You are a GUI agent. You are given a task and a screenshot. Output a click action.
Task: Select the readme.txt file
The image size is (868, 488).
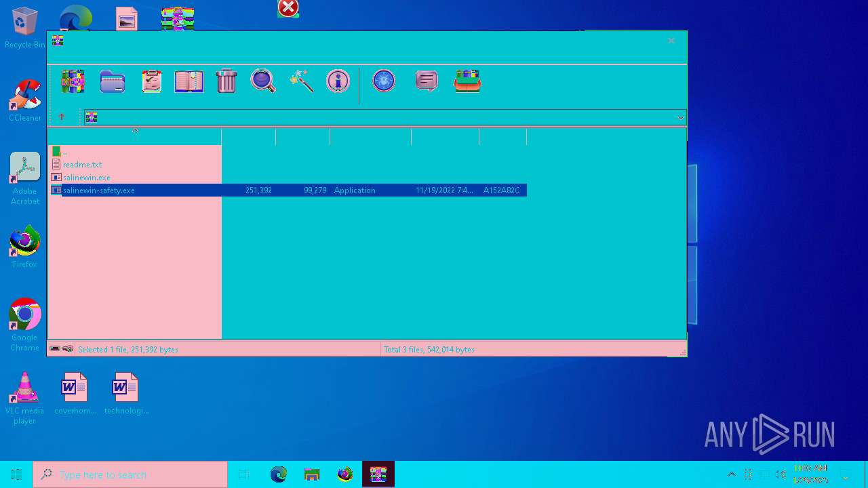[82, 165]
